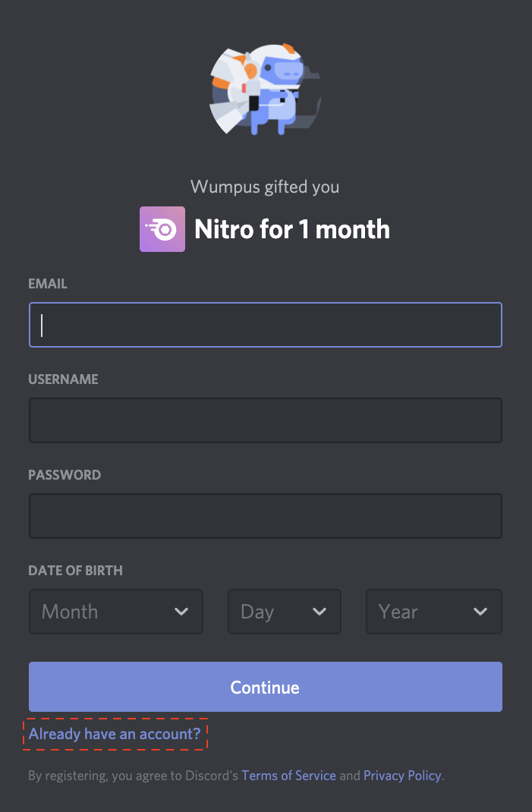532x812 pixels.
Task: Click the Continue button
Action: 265,687
